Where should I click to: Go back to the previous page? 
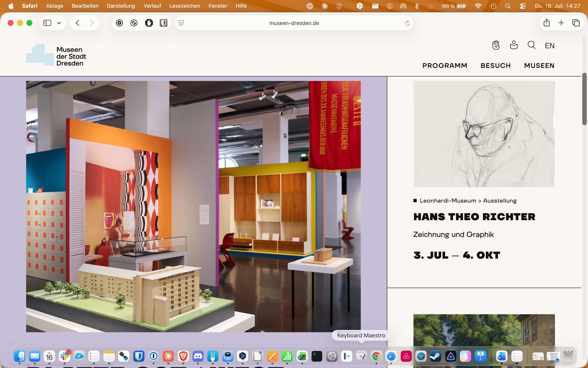[78, 23]
